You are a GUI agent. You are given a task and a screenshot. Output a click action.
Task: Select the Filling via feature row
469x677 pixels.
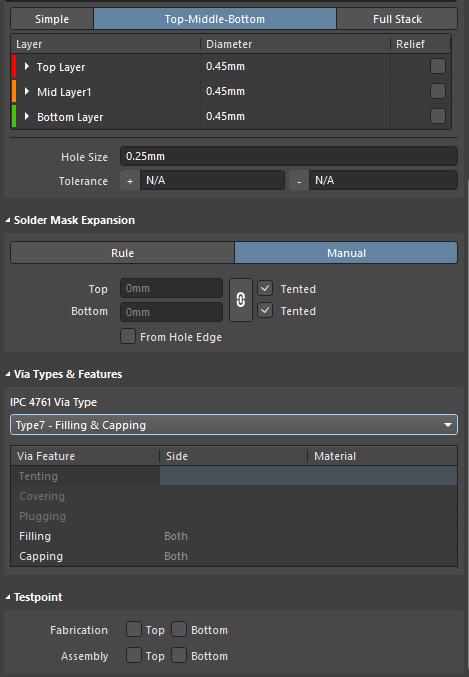pos(234,536)
